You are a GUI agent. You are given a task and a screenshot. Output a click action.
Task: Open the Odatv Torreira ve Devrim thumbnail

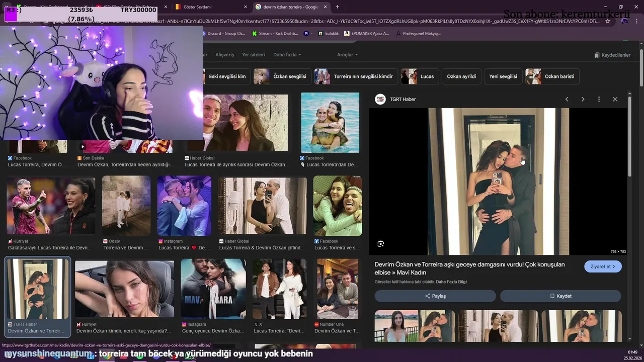(x=126, y=206)
